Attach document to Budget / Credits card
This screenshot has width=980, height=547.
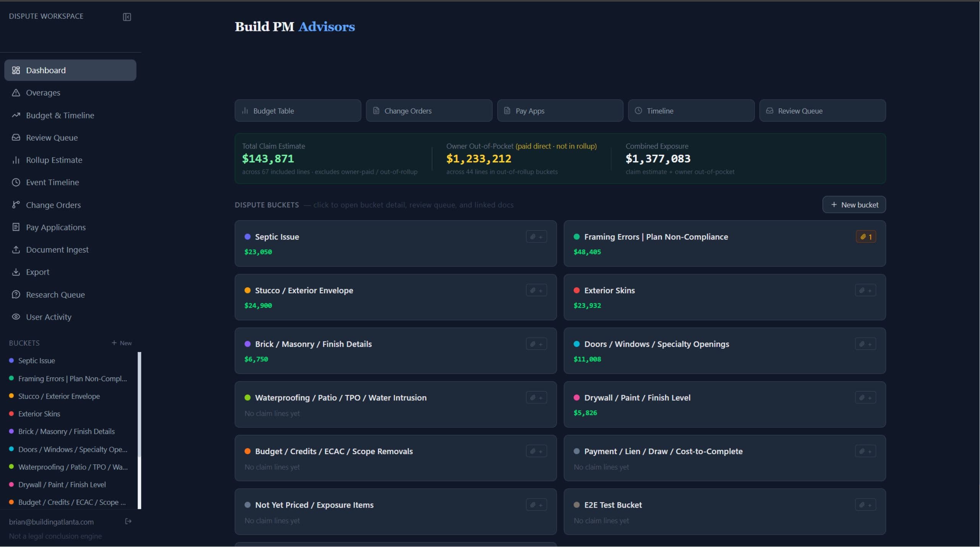pyautogui.click(x=536, y=451)
